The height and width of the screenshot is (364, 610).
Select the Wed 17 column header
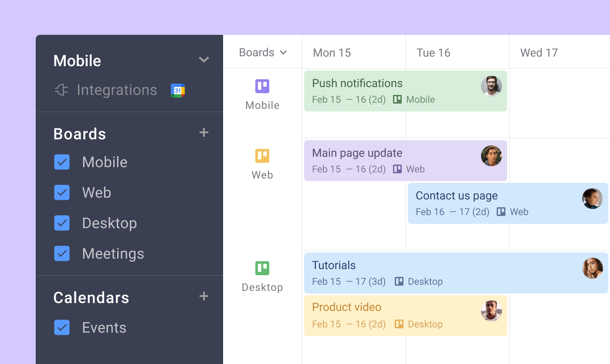(x=539, y=53)
